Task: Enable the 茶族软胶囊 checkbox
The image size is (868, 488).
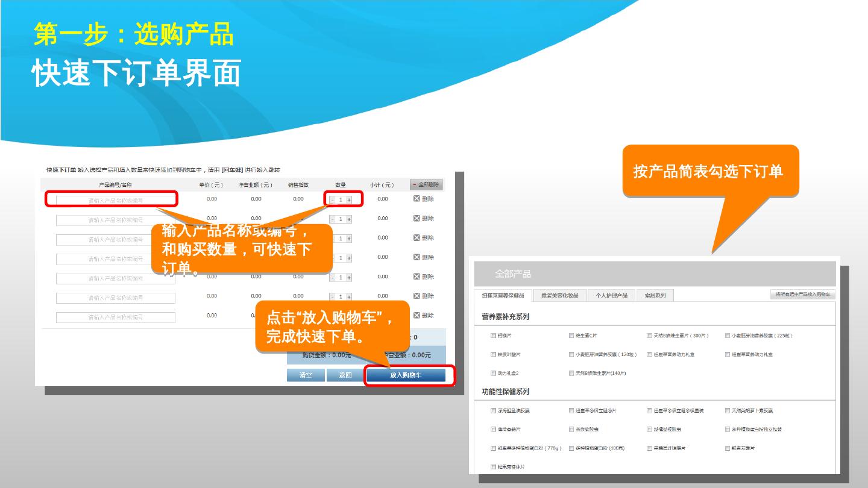Action: click(x=571, y=430)
